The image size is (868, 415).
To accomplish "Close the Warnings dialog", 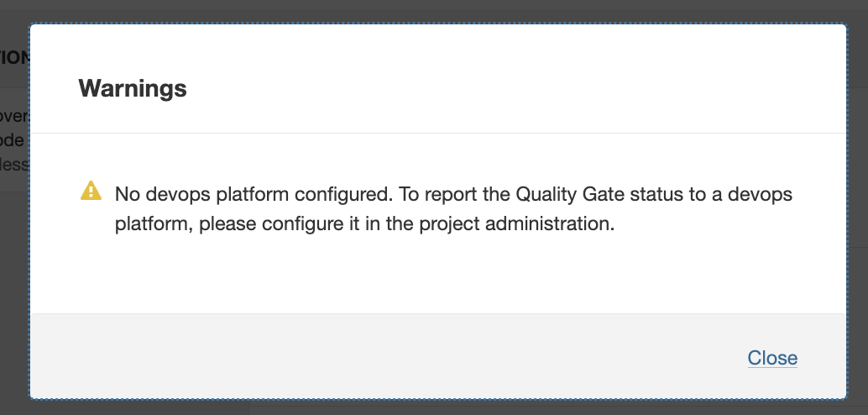I will [x=772, y=358].
